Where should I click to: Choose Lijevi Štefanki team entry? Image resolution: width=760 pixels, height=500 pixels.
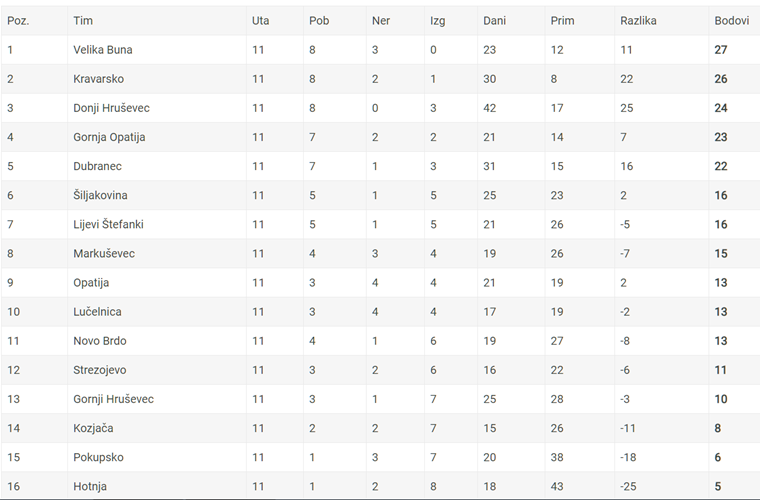click(x=109, y=224)
